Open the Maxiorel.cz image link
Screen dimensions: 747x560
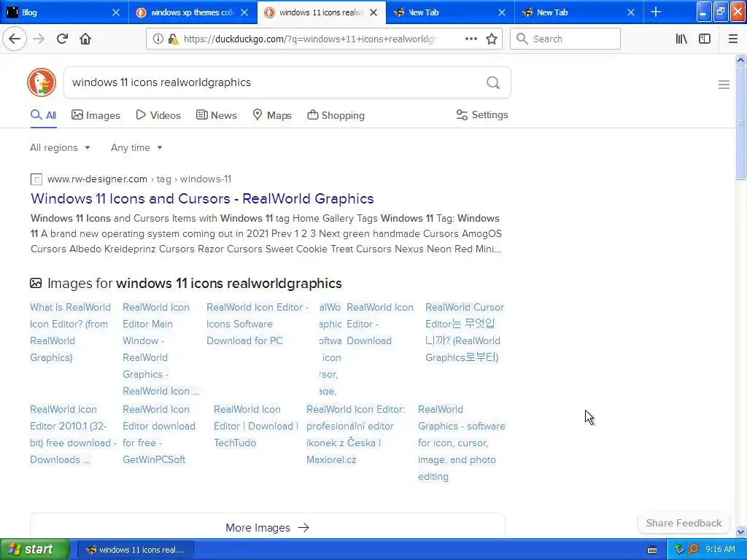pos(355,435)
